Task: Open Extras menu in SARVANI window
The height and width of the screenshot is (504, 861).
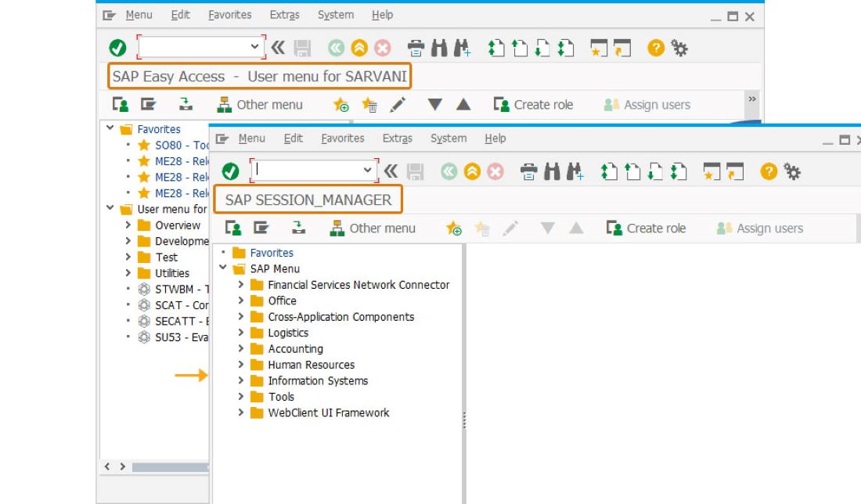Action: (284, 15)
